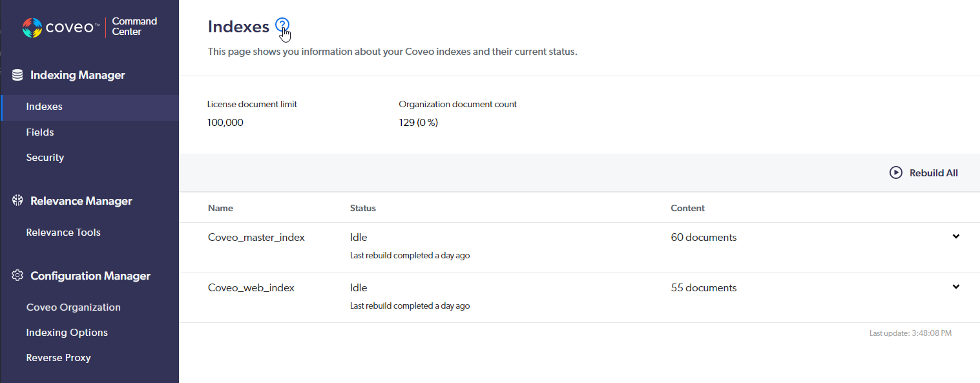The image size is (980, 383).
Task: Click the Coveo logo
Action: pos(61,27)
